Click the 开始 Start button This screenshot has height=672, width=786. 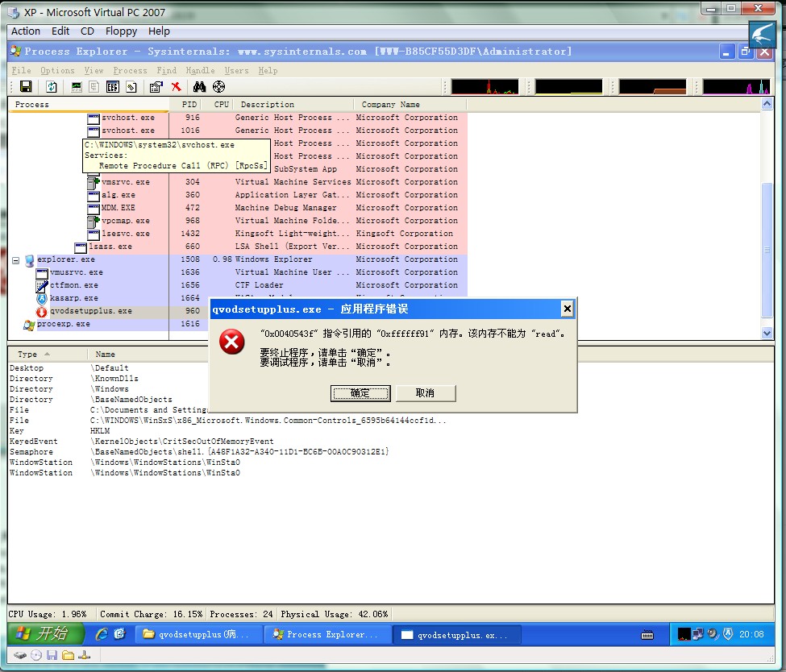[x=46, y=634]
